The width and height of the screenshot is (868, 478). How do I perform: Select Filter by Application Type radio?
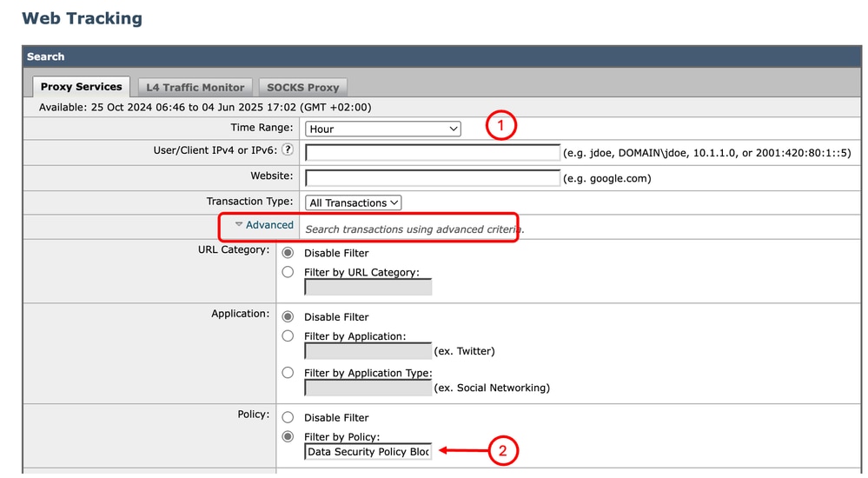pyautogui.click(x=288, y=373)
